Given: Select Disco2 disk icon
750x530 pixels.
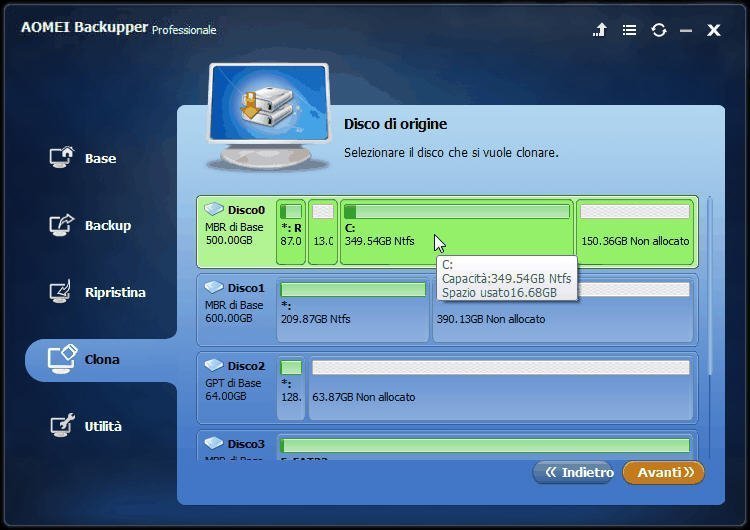Looking at the screenshot, I should tap(214, 365).
